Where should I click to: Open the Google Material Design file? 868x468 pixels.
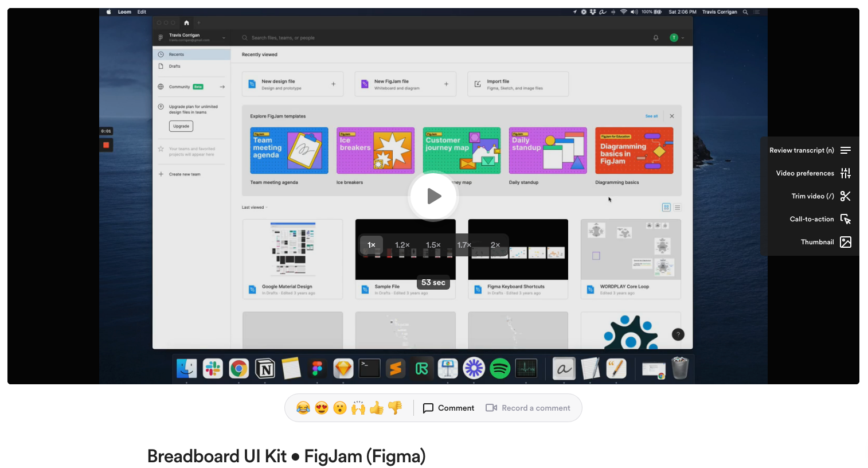(x=292, y=259)
